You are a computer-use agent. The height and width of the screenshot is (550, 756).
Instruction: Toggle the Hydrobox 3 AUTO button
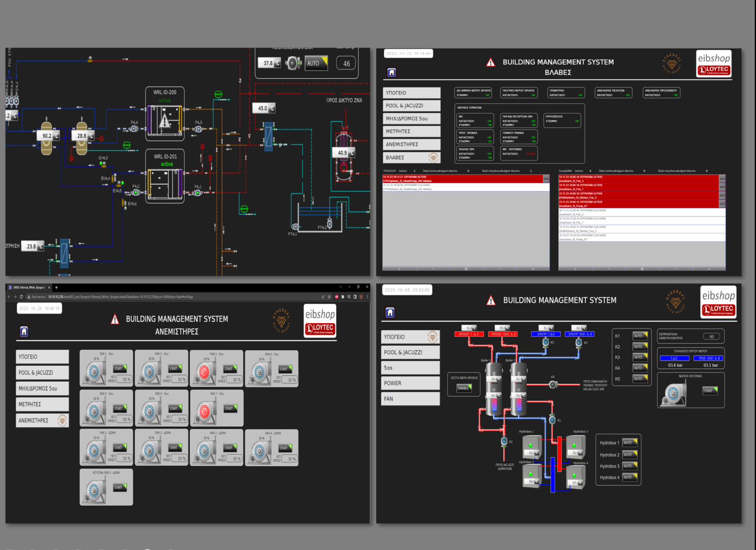(630, 466)
